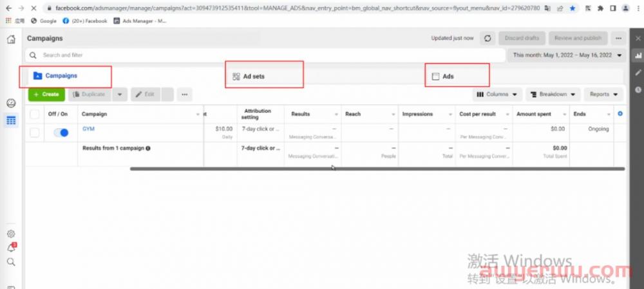The width and height of the screenshot is (644, 289).
Task: Open the date range dropdown May 1 – May 16
Action: (x=567, y=55)
